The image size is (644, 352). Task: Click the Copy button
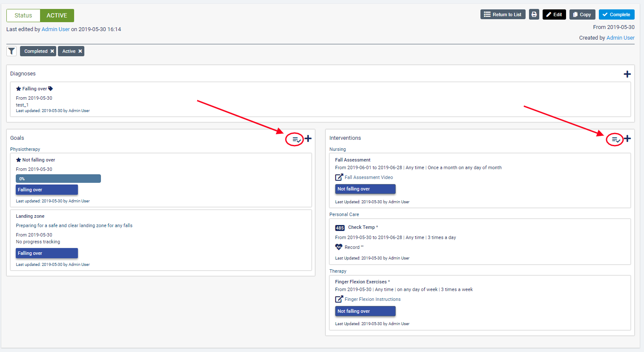click(582, 14)
